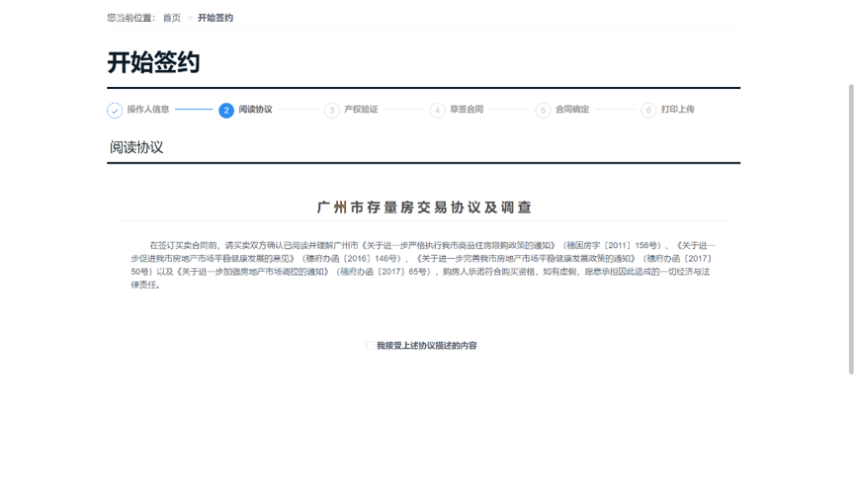Click the 我接受上述协议描述的内容 label

click(427, 346)
